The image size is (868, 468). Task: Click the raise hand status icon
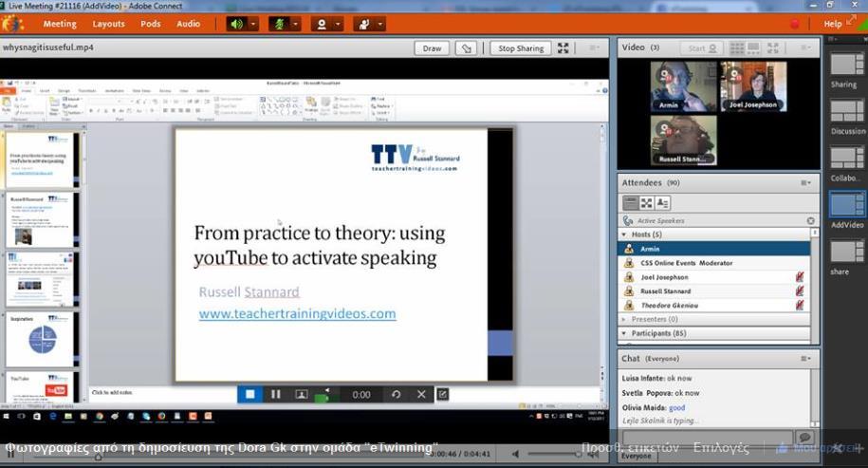363,24
